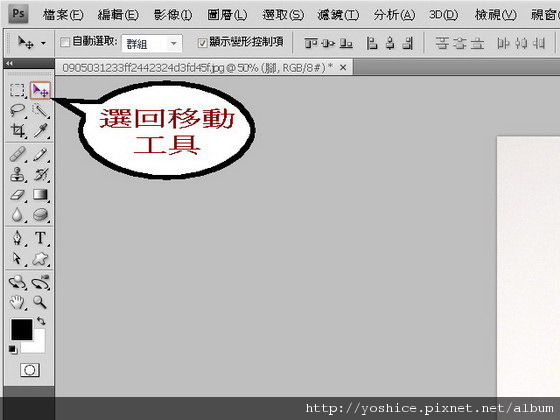Distribute bottom edges button

pyautogui.click(x=478, y=44)
